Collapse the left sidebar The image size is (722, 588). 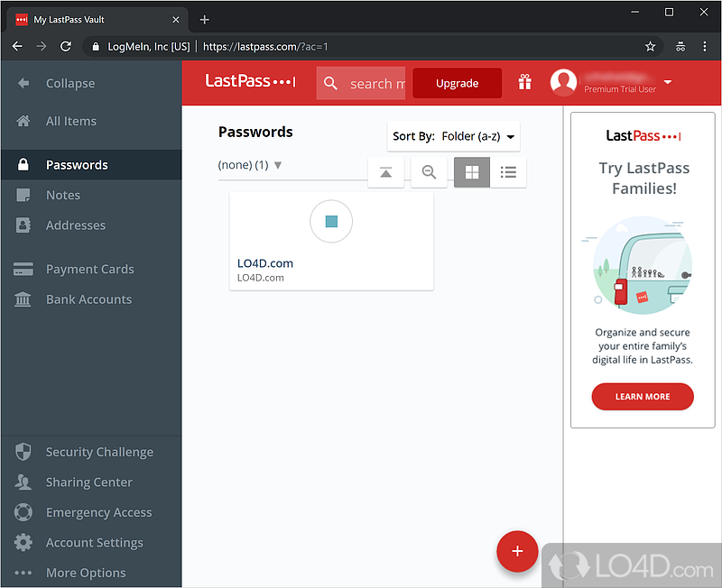click(x=69, y=83)
